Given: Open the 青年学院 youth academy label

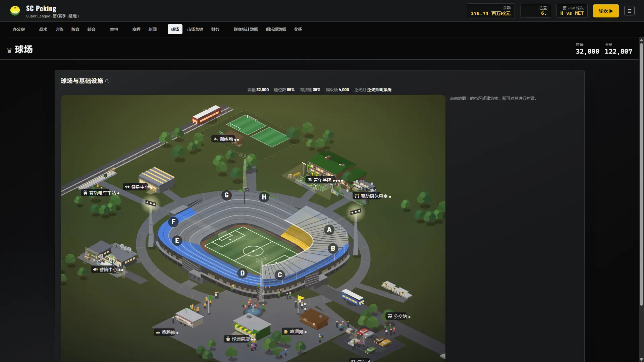Looking at the screenshot, I should click(325, 180).
